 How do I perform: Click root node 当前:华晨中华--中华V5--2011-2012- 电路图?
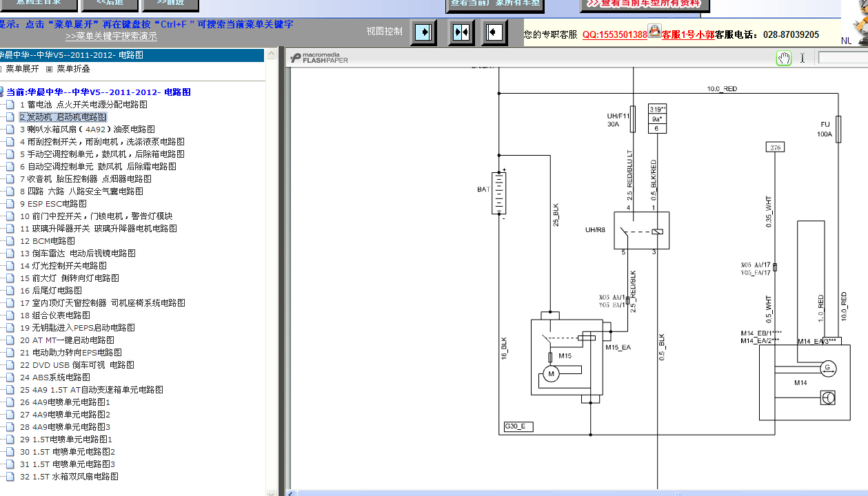click(99, 92)
